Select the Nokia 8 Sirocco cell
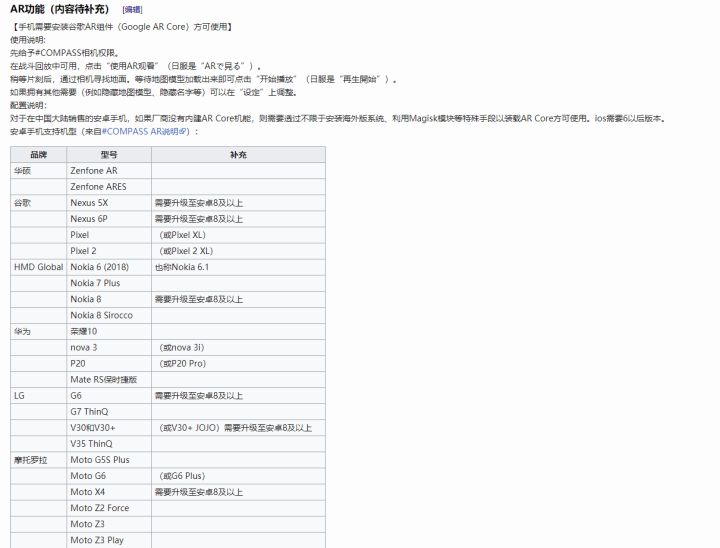Screen dimensions: 720x548 pyautogui.click(x=109, y=316)
